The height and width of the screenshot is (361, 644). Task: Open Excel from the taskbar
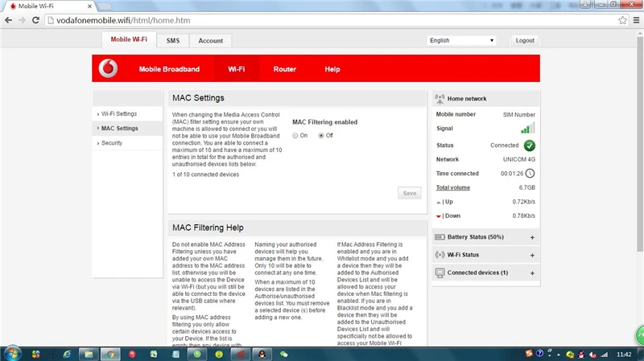click(154, 354)
